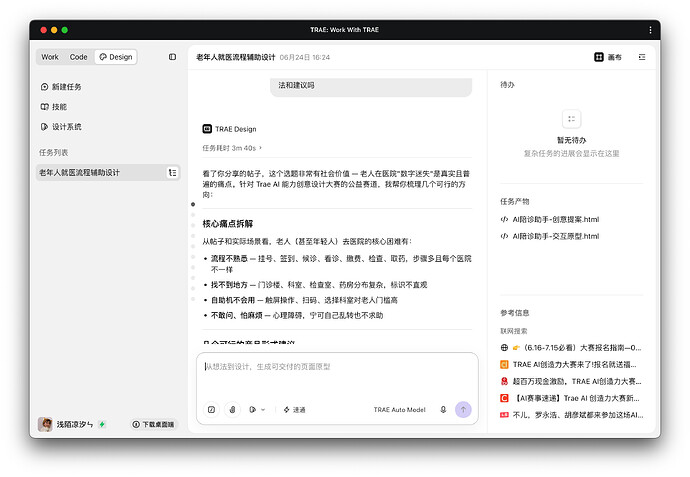The height and width of the screenshot is (477, 690).
Task: Open AI陪诊助手-创意提案.html artifact
Action: tap(550, 219)
